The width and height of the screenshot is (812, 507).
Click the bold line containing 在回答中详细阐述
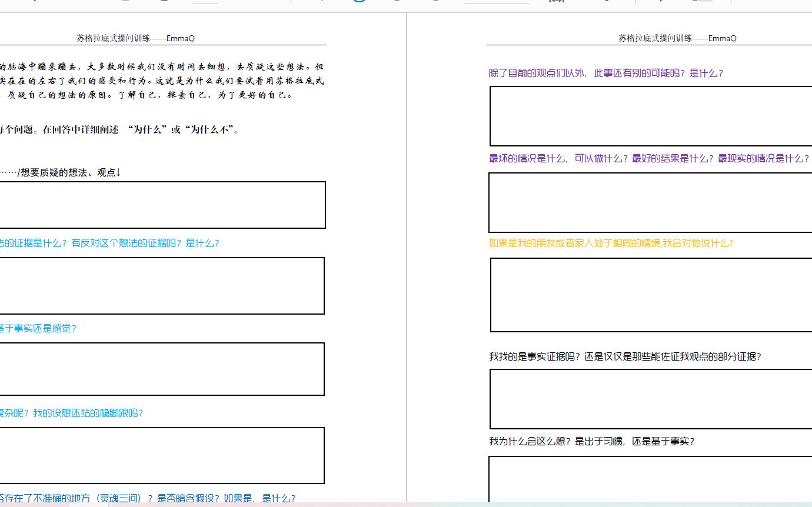pyautogui.click(x=119, y=131)
